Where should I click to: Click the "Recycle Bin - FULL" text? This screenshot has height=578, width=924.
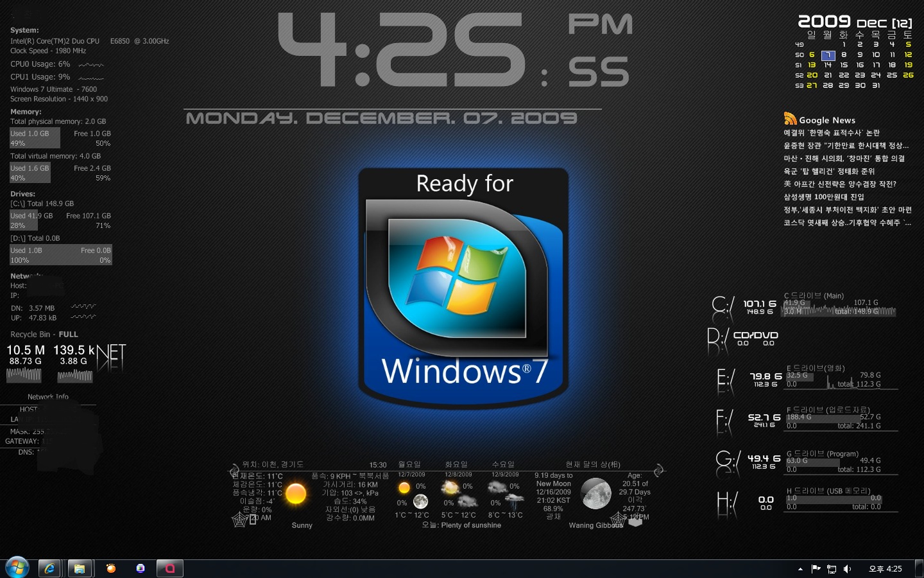[44, 335]
